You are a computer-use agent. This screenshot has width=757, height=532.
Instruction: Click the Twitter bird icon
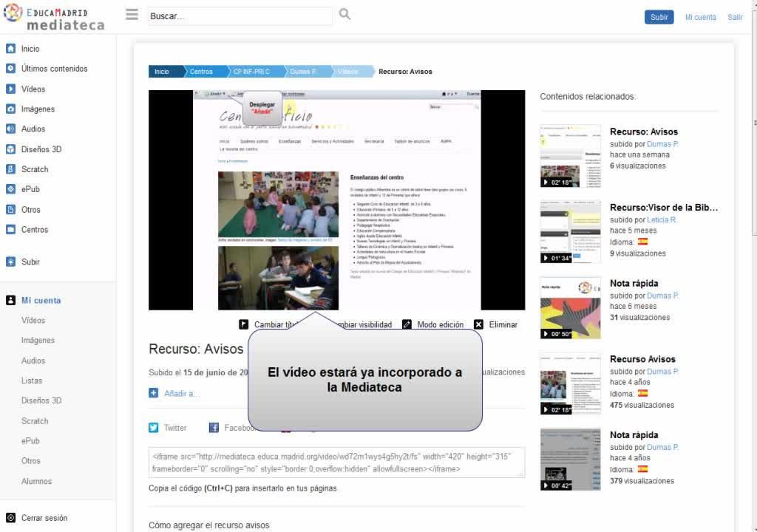[154, 428]
